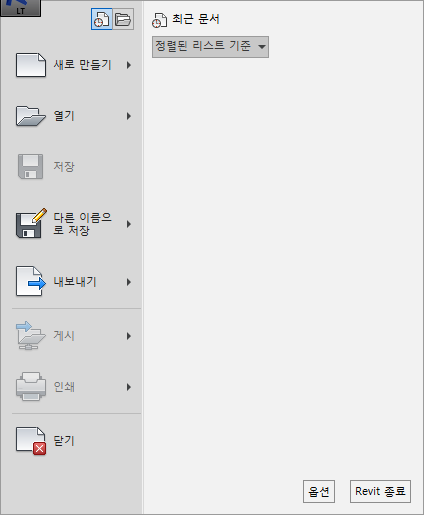This screenshot has height=515, width=424.
Task: Select the 저장 menu label
Action: (64, 166)
